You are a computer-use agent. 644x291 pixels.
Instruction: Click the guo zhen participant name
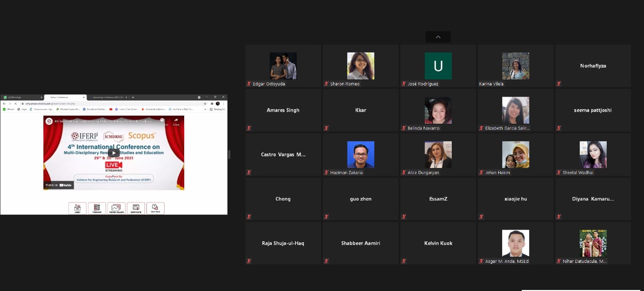[361, 199]
